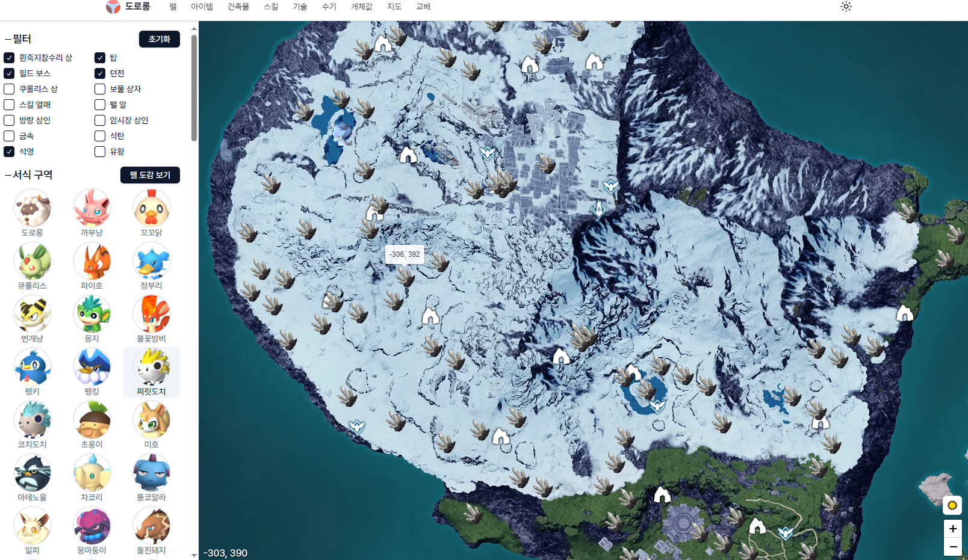This screenshot has height=560, width=968.
Task: Select the 큐룰리스 pal habitat icon
Action: tap(33, 261)
